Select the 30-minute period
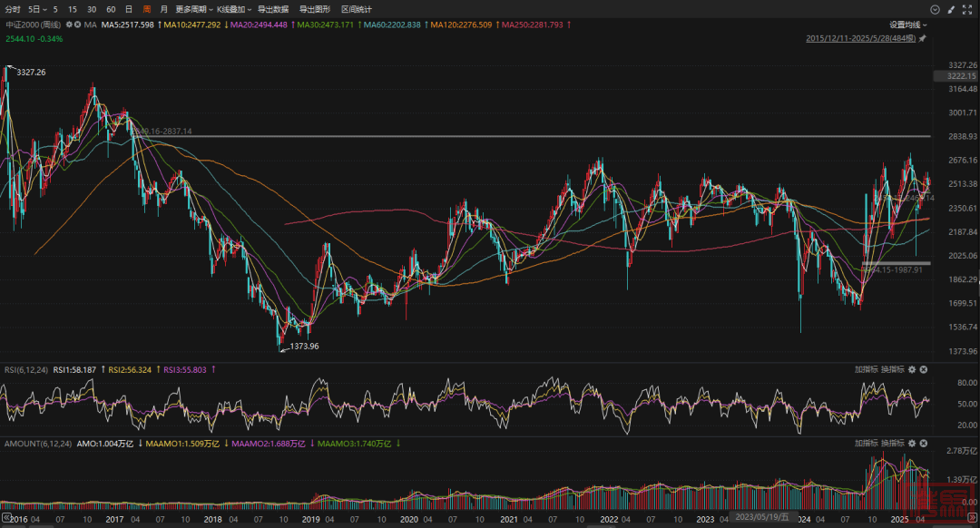This screenshot has width=980, height=528. coord(92,9)
